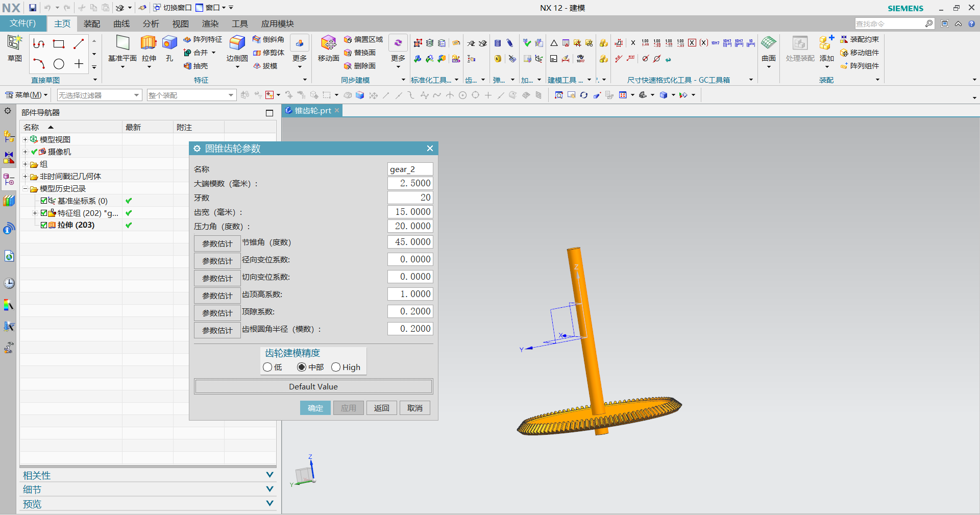Open the 文件(F) menu

[23, 23]
